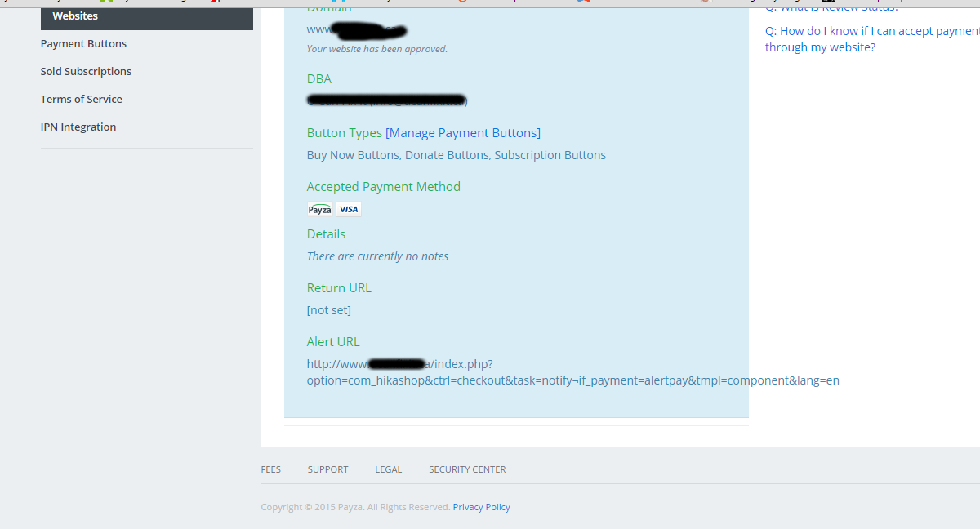This screenshot has width=980, height=529.
Task: Click the 'Accepted Payment Method' heading
Action: [384, 187]
